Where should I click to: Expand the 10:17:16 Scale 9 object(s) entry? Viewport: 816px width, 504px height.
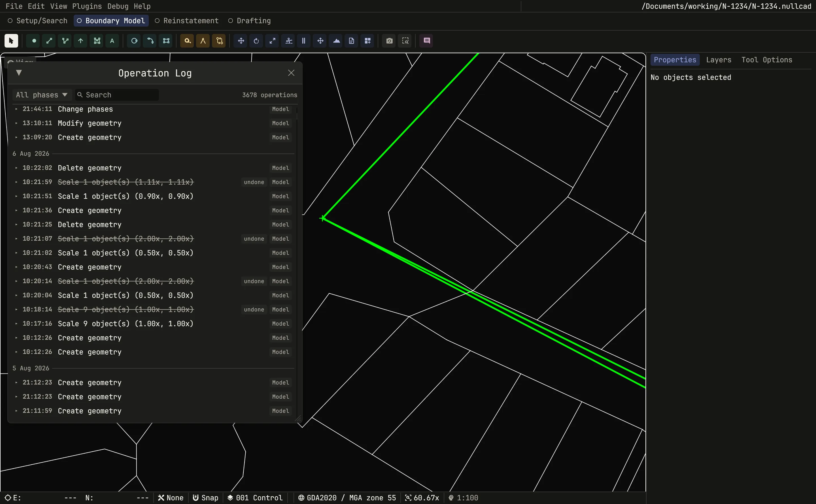pyautogui.click(x=16, y=324)
